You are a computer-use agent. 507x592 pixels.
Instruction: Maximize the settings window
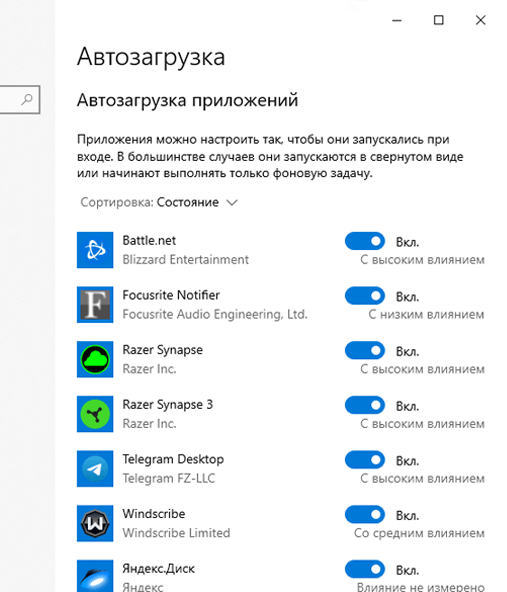pos(438,20)
